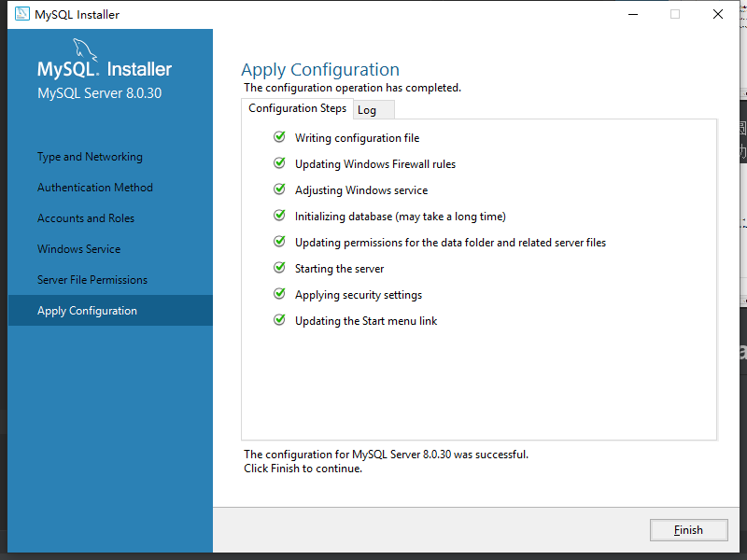Screen dimensions: 747x560
Task: Click MySQL Server 8.0.30 sidebar label
Action: coord(100,93)
